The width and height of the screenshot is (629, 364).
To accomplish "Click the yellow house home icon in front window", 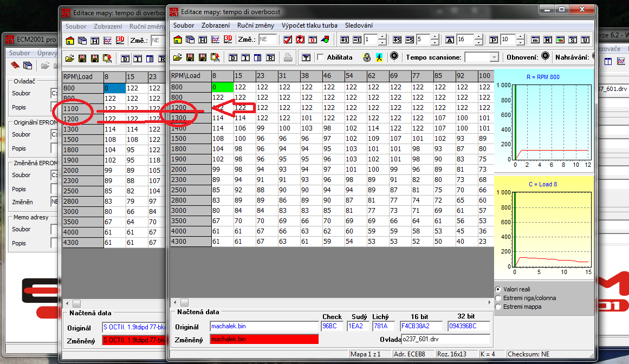I will (178, 40).
